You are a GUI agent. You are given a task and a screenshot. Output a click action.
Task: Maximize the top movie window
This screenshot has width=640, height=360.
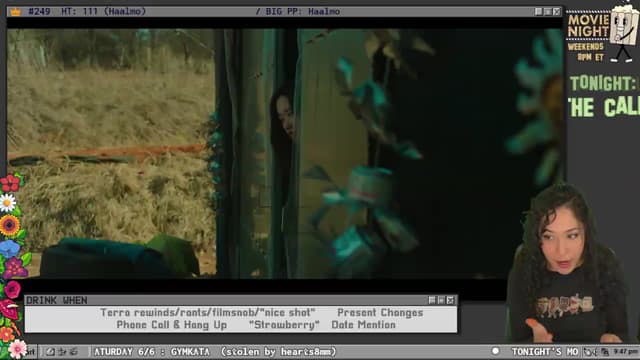[548, 12]
